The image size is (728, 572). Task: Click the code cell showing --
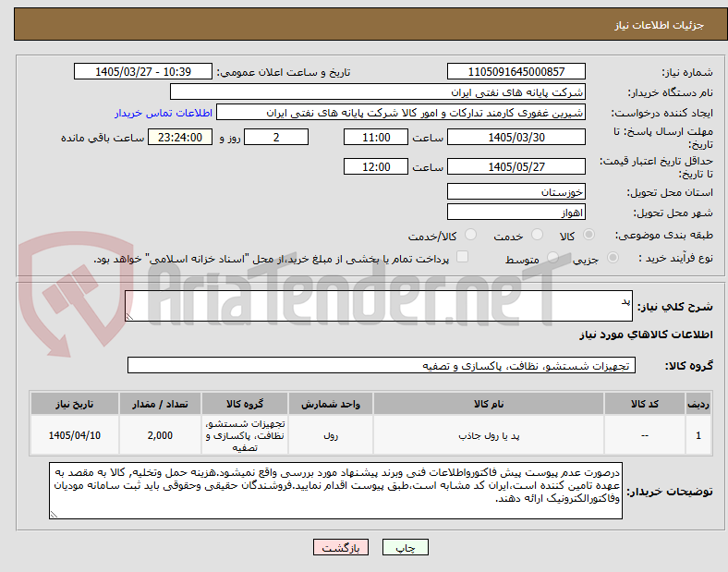click(x=645, y=435)
